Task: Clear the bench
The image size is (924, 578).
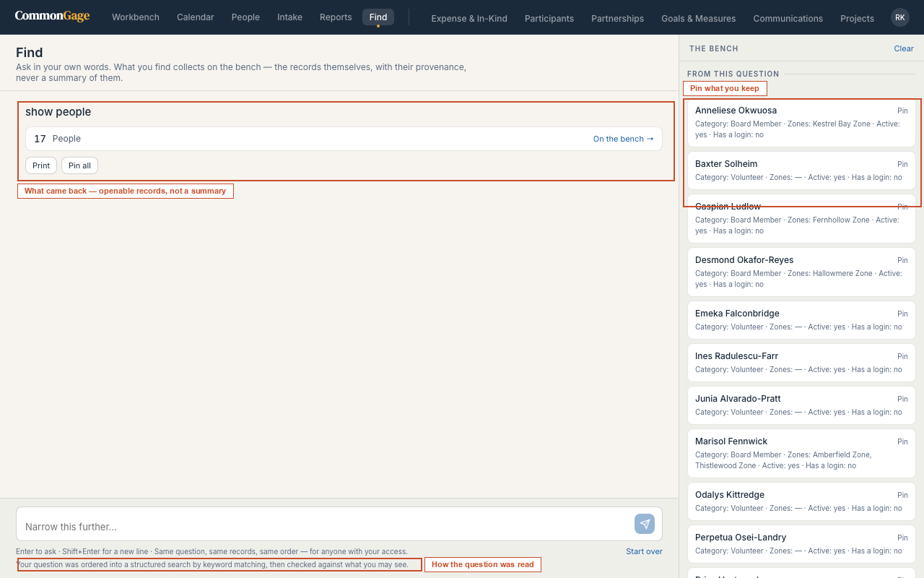Action: coord(904,48)
